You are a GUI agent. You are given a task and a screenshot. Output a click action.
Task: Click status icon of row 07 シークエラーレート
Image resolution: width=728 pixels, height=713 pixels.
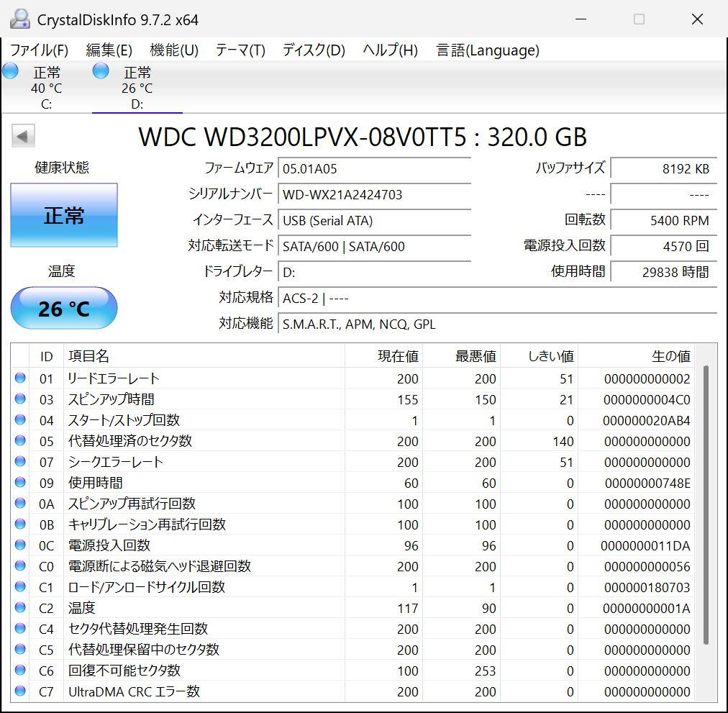[x=20, y=462]
